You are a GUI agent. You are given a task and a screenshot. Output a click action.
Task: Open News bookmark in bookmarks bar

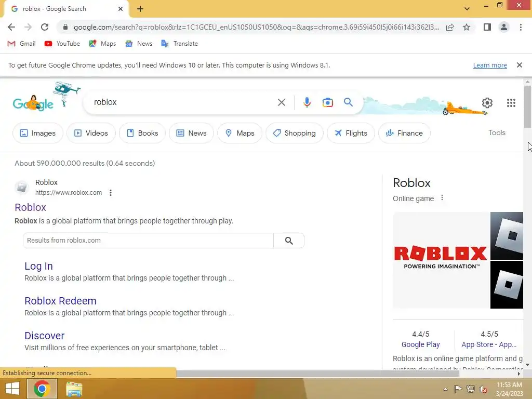tap(138, 44)
